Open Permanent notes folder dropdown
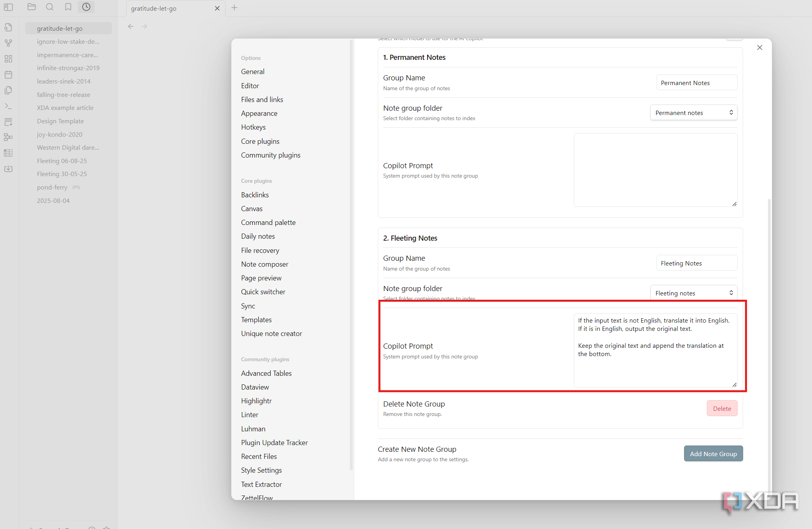This screenshot has height=529, width=812. click(694, 113)
